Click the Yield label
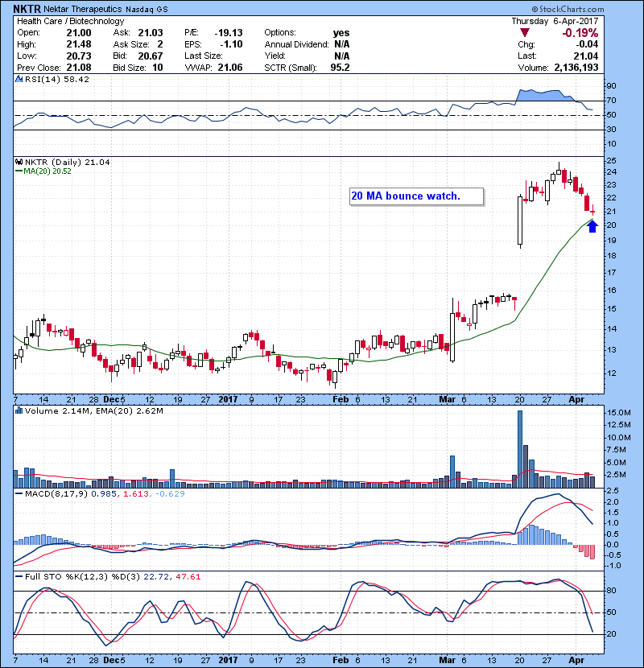The image size is (644, 668). point(275,56)
